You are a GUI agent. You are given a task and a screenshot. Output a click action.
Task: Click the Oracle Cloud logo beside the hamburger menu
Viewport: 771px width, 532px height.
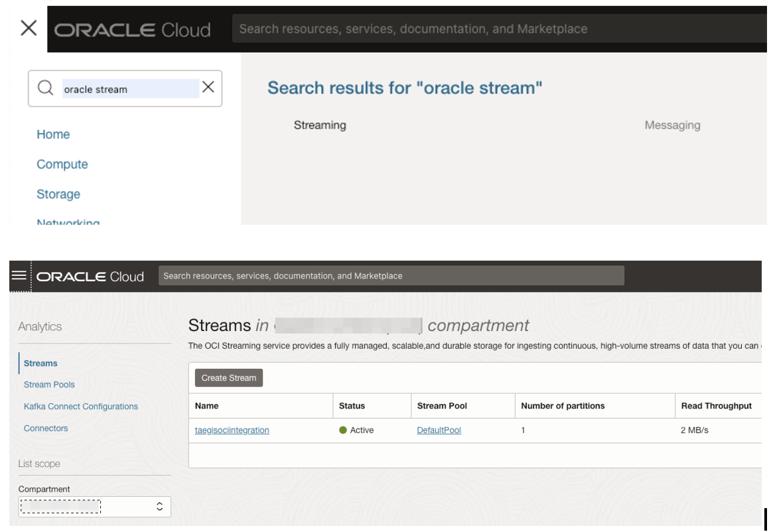coord(90,277)
